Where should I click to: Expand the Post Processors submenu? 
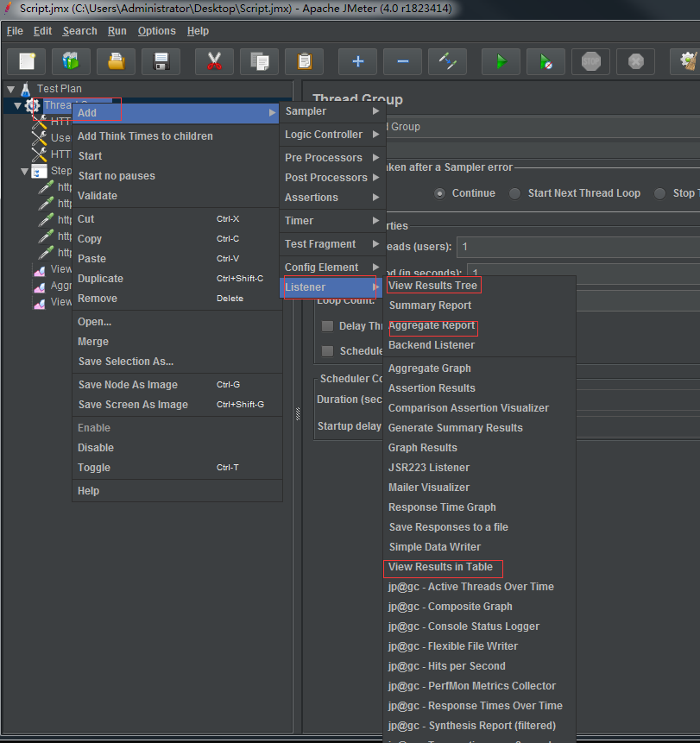point(332,178)
